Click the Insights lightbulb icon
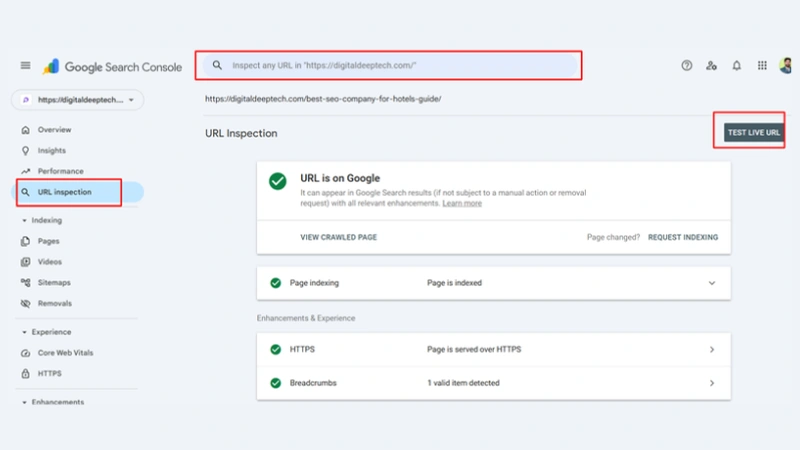Image resolution: width=800 pixels, height=450 pixels. pos(26,151)
